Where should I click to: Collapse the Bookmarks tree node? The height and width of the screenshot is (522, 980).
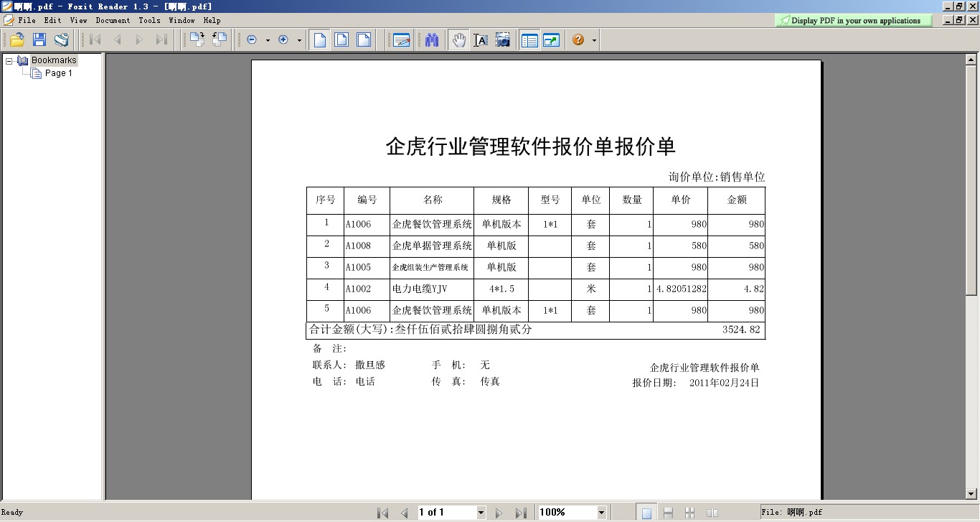[x=9, y=61]
